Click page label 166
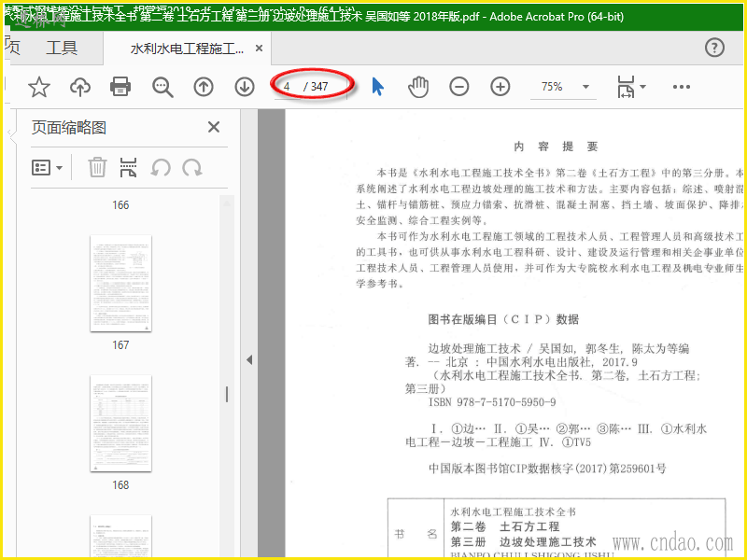 120,205
